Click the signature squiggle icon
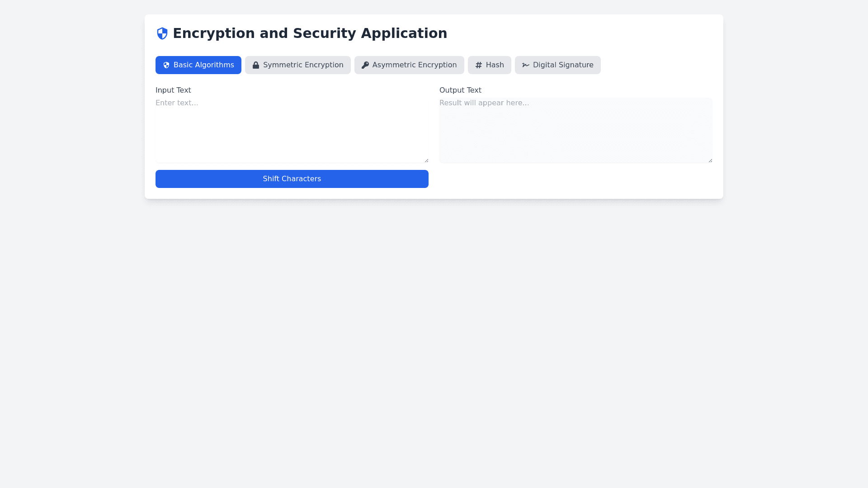The image size is (868, 488). 526,65
